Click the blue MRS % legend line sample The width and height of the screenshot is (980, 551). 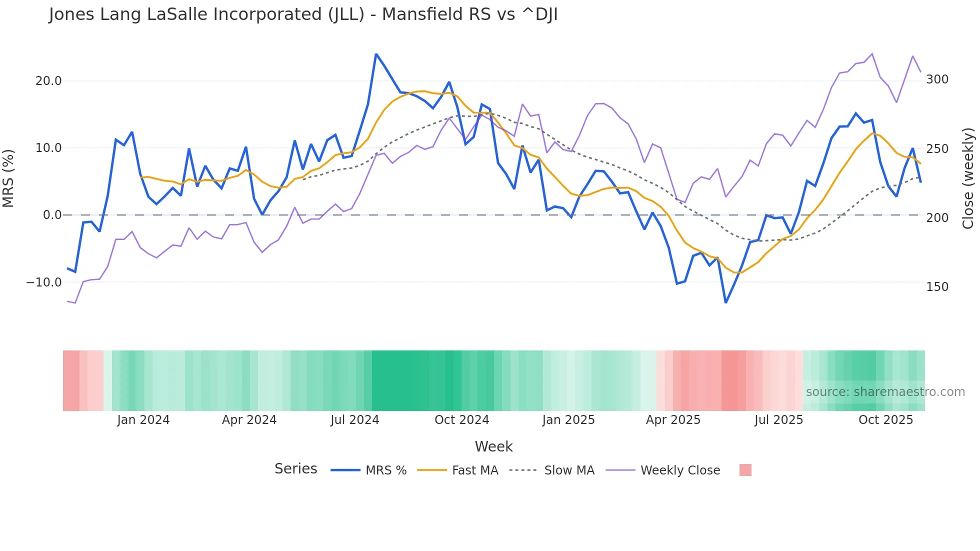coord(345,470)
